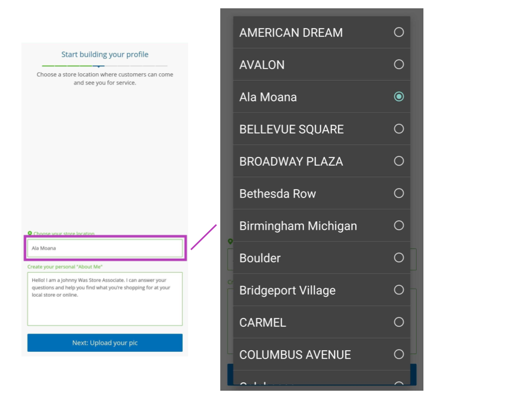Open the store location dropdown showing Ala Moana

[x=105, y=248]
